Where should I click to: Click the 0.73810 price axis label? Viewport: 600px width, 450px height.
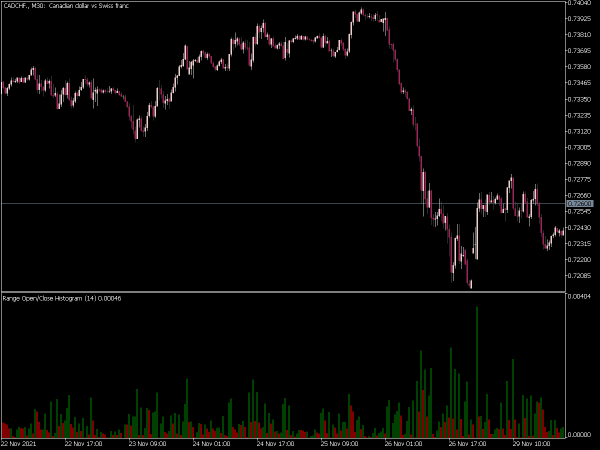pyautogui.click(x=580, y=34)
